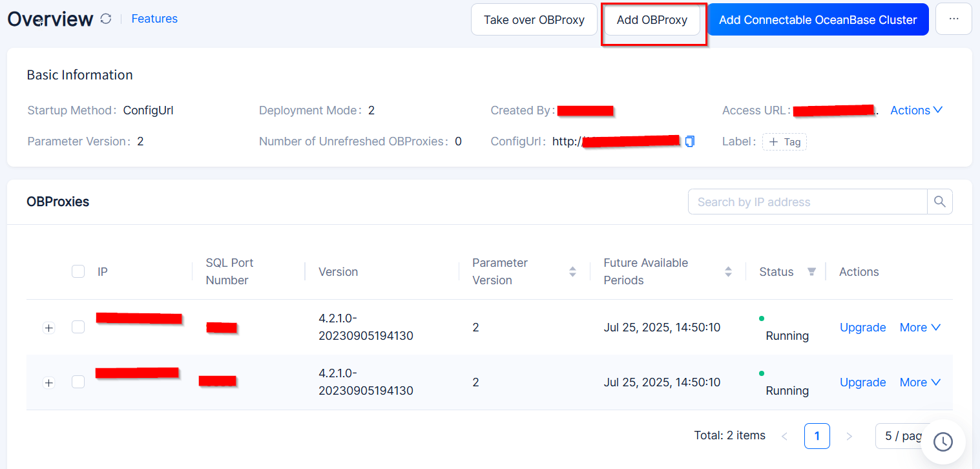Expand the second OBProxy row details
980x469 pixels.
tap(48, 382)
